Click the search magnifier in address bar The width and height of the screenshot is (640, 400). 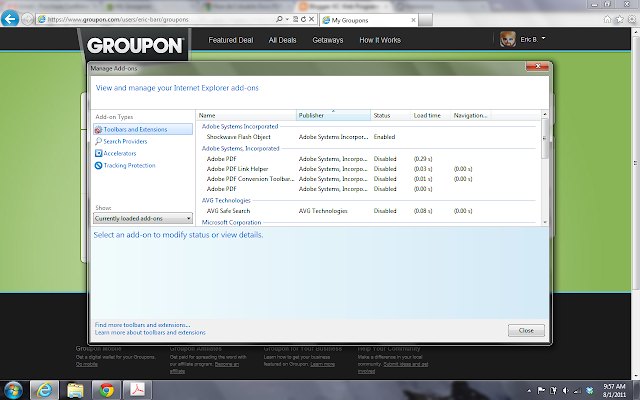(279, 19)
